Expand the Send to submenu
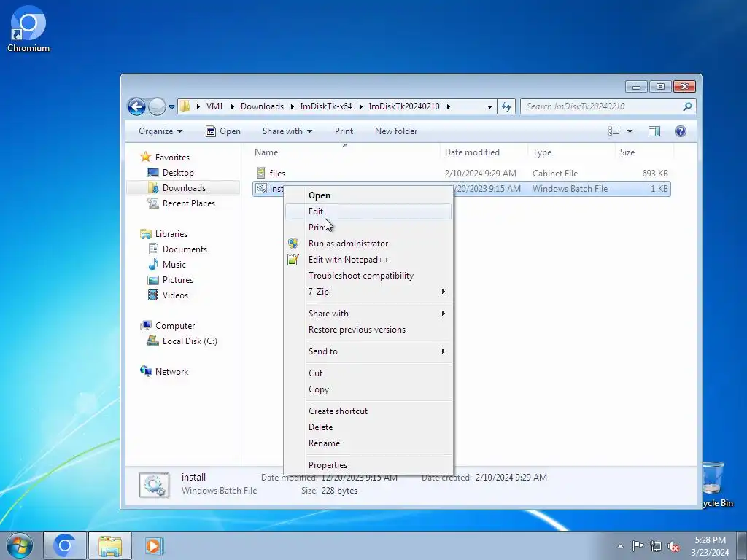 [368, 351]
